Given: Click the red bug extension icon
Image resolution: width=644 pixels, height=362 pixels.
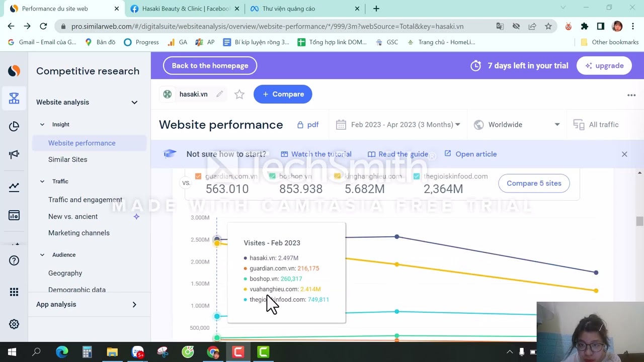Looking at the screenshot, I should pyautogui.click(x=569, y=26).
